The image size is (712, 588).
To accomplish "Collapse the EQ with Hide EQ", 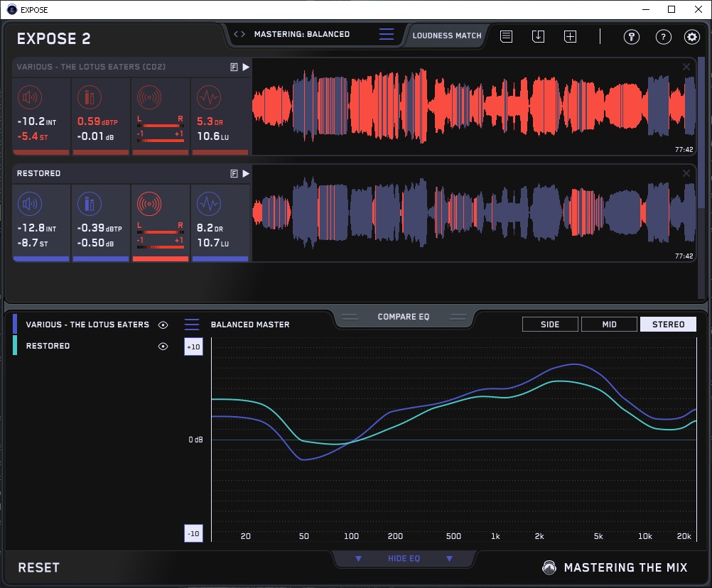I will (x=404, y=558).
